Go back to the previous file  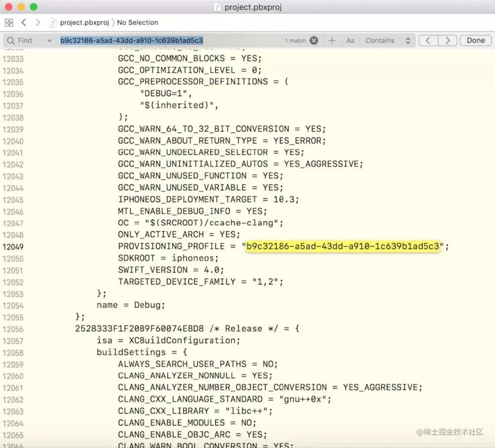[x=24, y=22]
